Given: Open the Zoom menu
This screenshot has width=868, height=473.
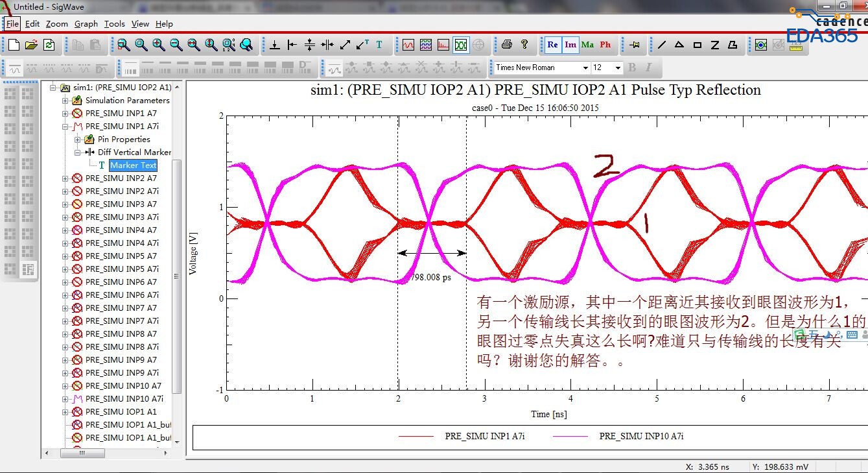Looking at the screenshot, I should (x=57, y=24).
